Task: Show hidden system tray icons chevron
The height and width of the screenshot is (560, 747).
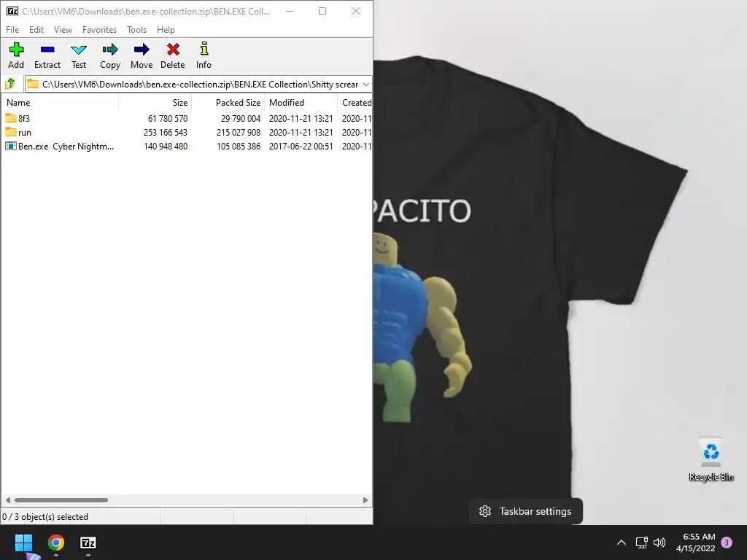Action: pyautogui.click(x=622, y=542)
